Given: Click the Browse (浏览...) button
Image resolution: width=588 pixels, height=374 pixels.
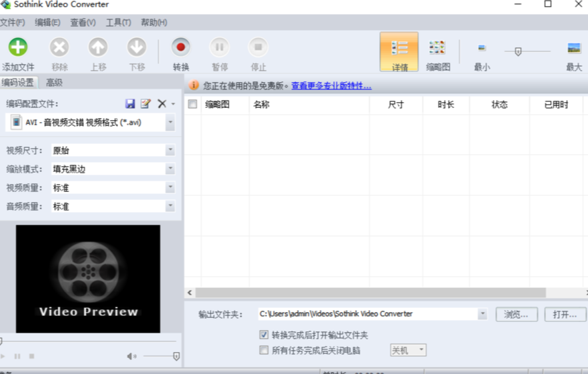Looking at the screenshot, I should coord(517,315).
